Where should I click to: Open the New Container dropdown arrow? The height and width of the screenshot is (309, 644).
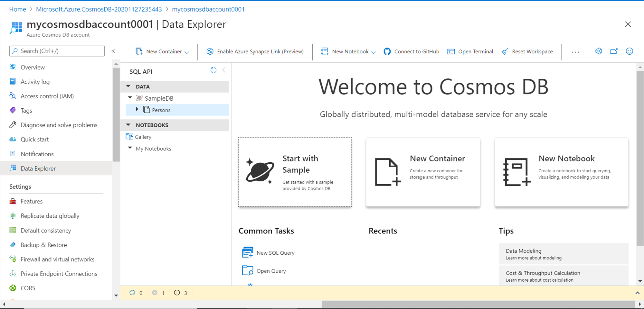[187, 52]
